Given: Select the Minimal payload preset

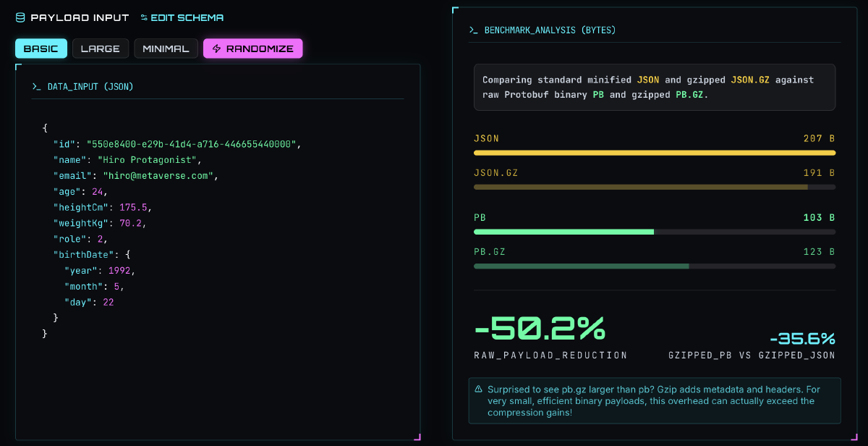Looking at the screenshot, I should [x=166, y=49].
